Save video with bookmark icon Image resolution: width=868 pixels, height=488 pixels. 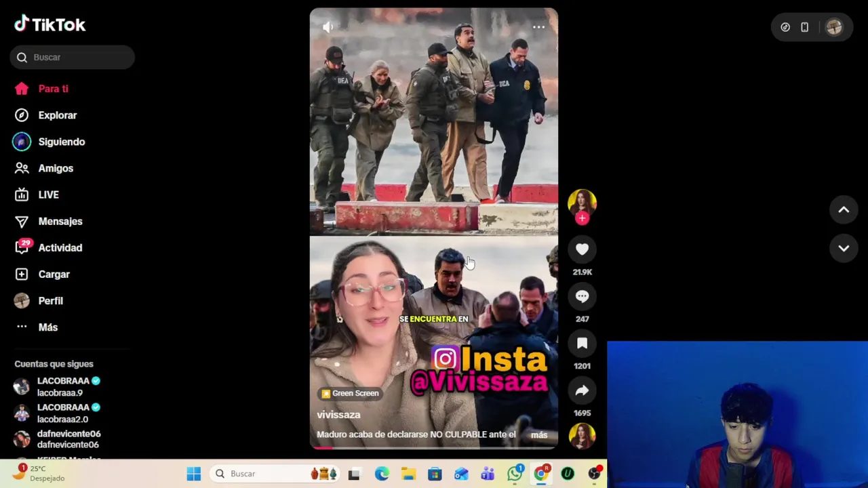pyautogui.click(x=582, y=343)
